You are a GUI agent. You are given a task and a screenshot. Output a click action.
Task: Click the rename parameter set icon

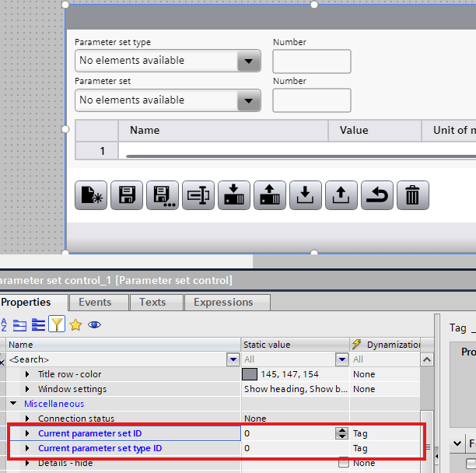pos(198,195)
